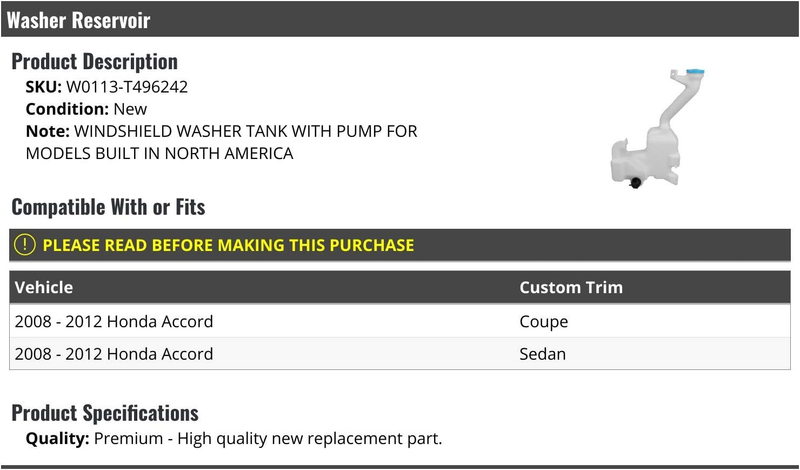Image resolution: width=800 pixels, height=470 pixels.
Task: Click the yellow exclamation warning icon
Action: click(24, 245)
